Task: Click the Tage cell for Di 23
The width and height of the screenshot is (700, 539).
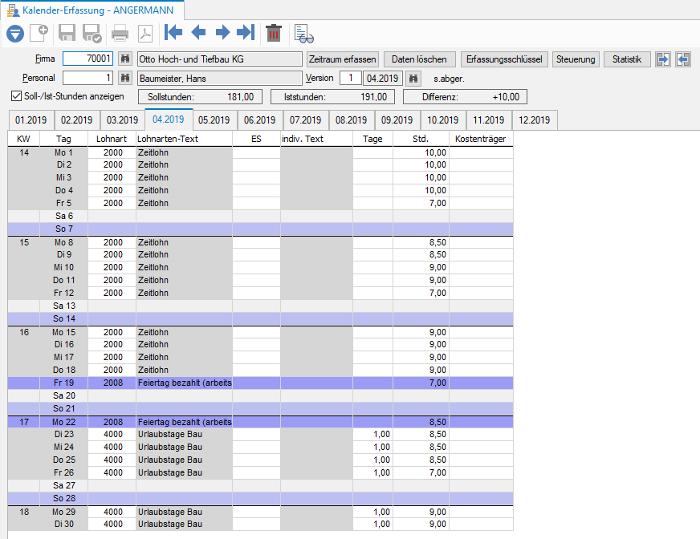Action: click(373, 434)
